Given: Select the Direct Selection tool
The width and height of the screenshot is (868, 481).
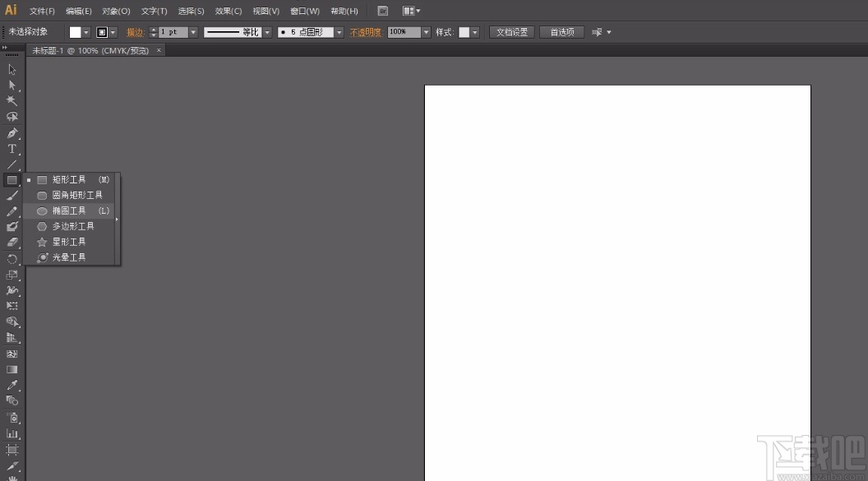Looking at the screenshot, I should pos(12,86).
